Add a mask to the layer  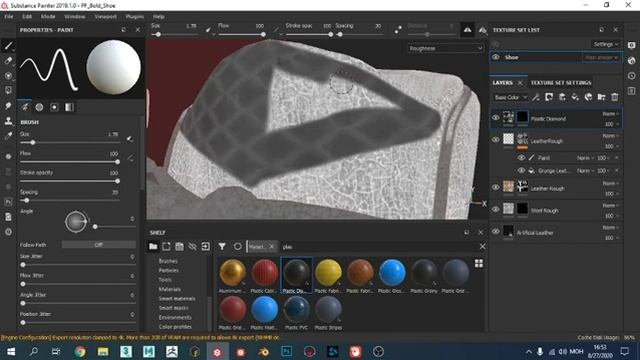pyautogui.click(x=549, y=97)
